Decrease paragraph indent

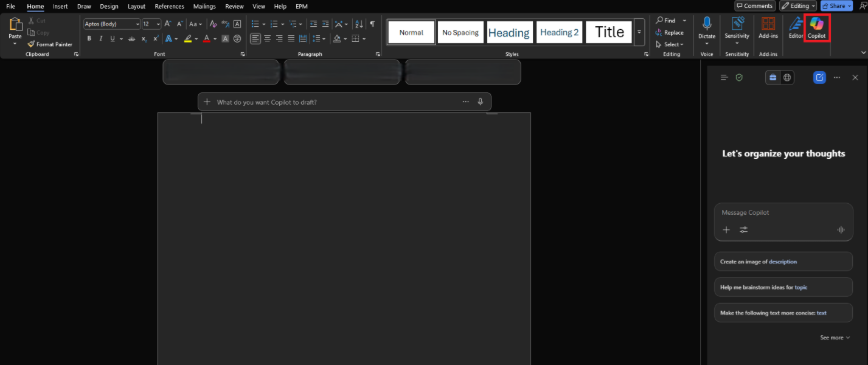(313, 24)
